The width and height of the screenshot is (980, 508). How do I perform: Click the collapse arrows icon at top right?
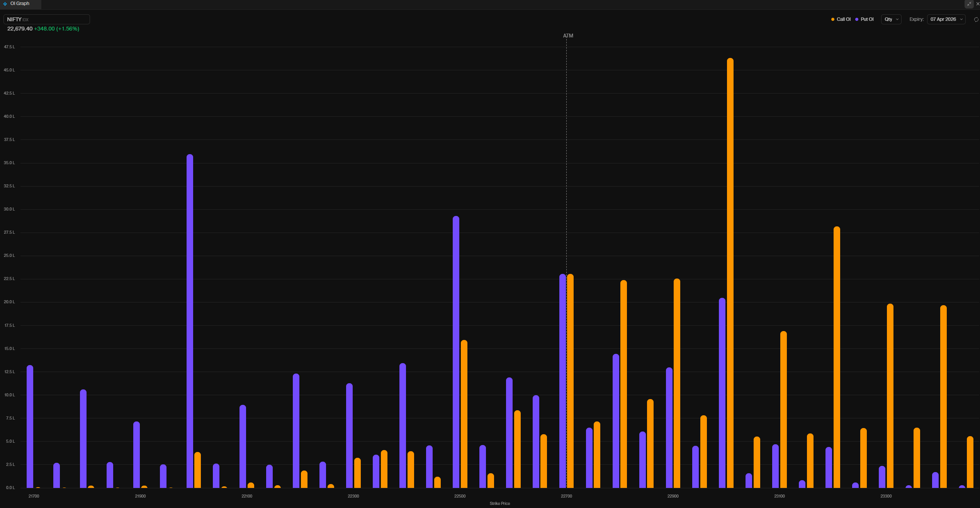pyautogui.click(x=969, y=4)
